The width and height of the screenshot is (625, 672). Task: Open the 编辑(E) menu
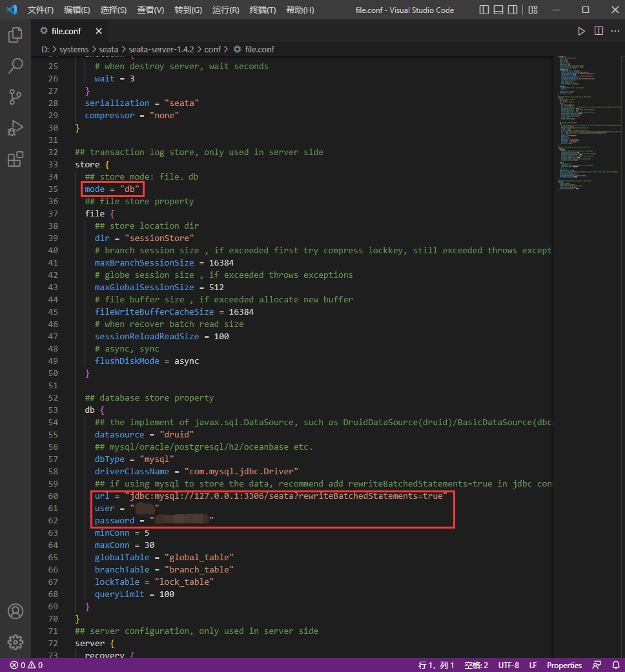(x=77, y=10)
